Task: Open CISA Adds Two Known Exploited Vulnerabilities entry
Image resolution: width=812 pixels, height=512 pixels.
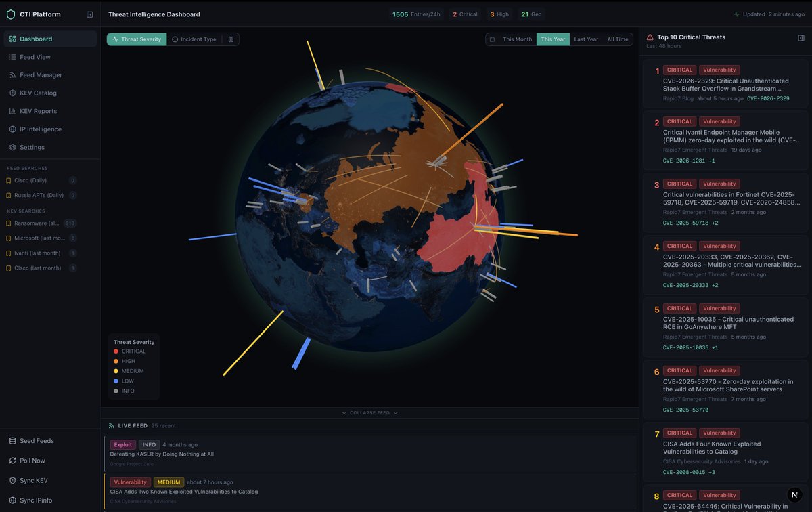Action: click(x=184, y=492)
